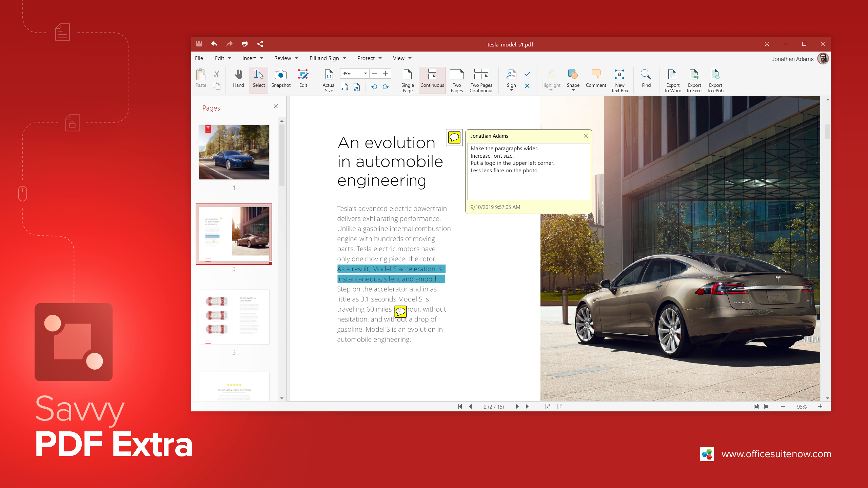Image resolution: width=868 pixels, height=488 pixels.
Task: Click the Jonathan Adams profile avatar
Action: [x=823, y=59]
